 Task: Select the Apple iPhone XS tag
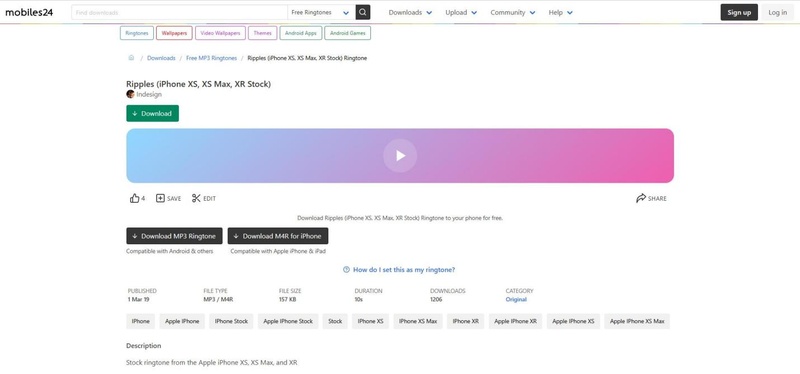tap(573, 321)
